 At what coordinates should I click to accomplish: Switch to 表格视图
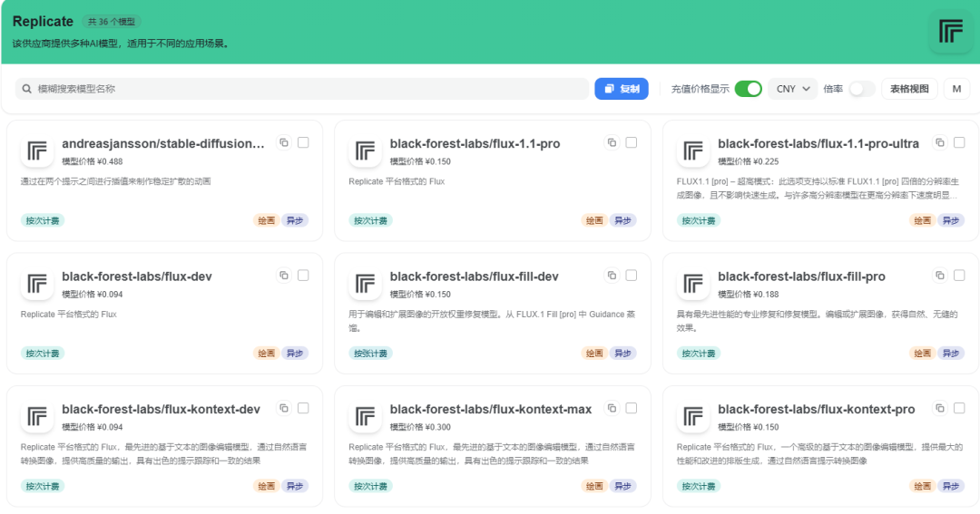point(909,89)
